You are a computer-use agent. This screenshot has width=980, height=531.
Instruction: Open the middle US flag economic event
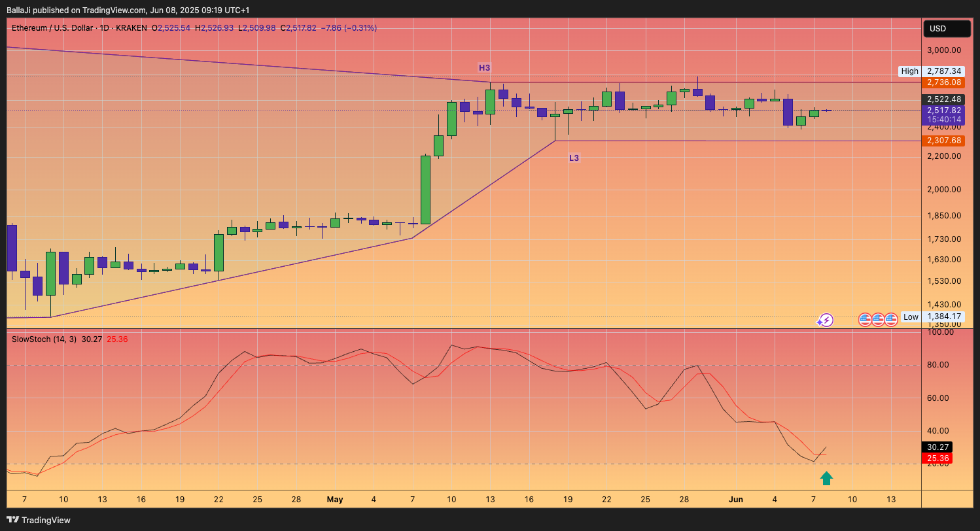click(878, 320)
